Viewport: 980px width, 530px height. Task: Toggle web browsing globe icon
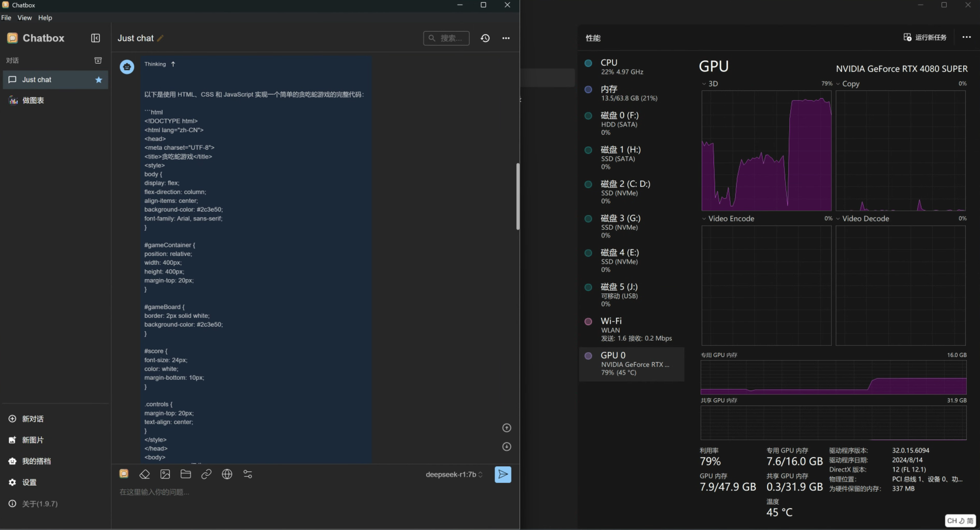[227, 474]
